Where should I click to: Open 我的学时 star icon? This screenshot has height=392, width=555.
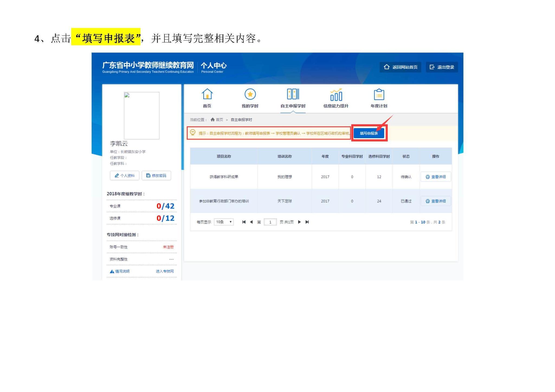(x=250, y=94)
